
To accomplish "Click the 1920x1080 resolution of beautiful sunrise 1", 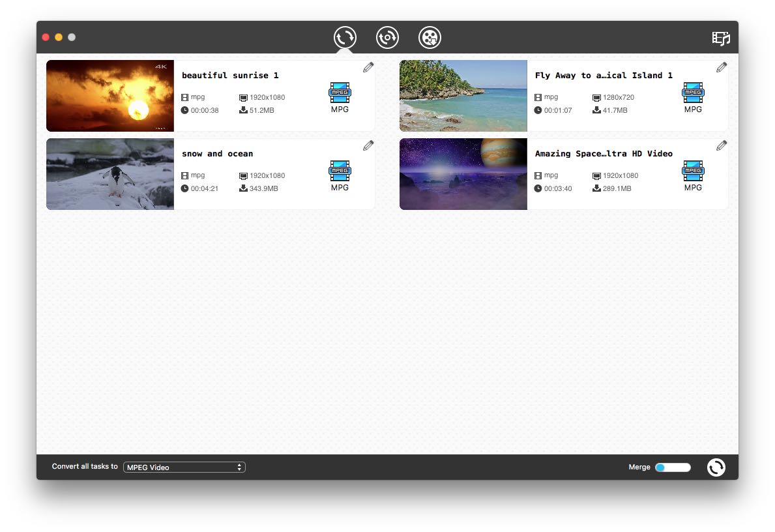I will coord(267,97).
